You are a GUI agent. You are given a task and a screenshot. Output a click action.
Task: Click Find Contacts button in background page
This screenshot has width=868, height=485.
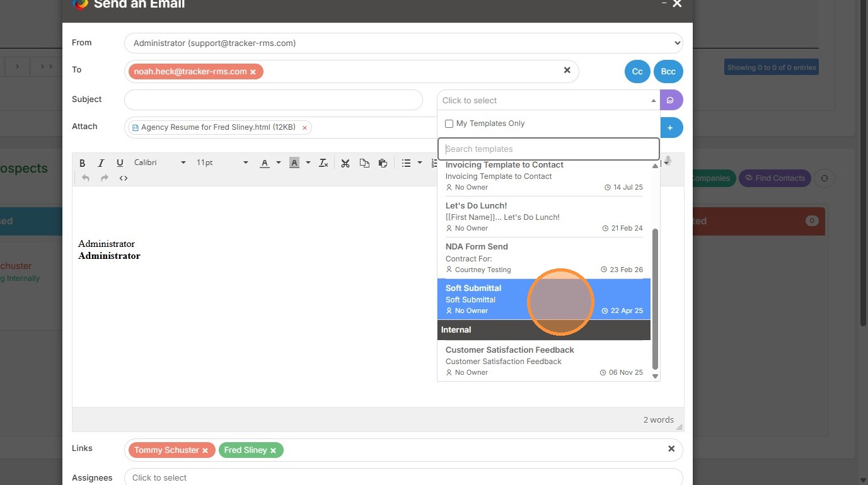point(775,178)
